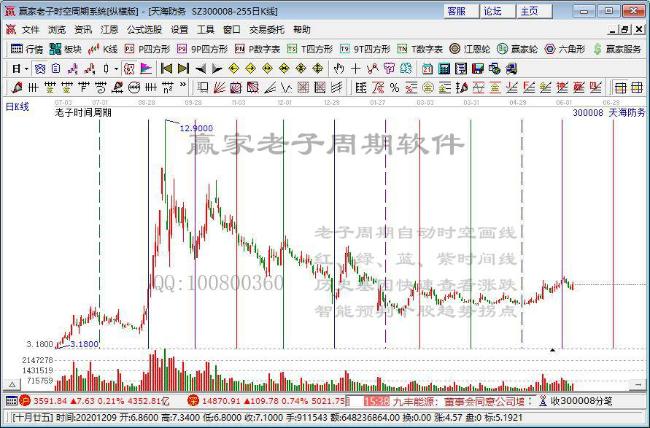The height and width of the screenshot is (428, 650).
Task: Click the n² time cycle icon
Action: (x=167, y=88)
